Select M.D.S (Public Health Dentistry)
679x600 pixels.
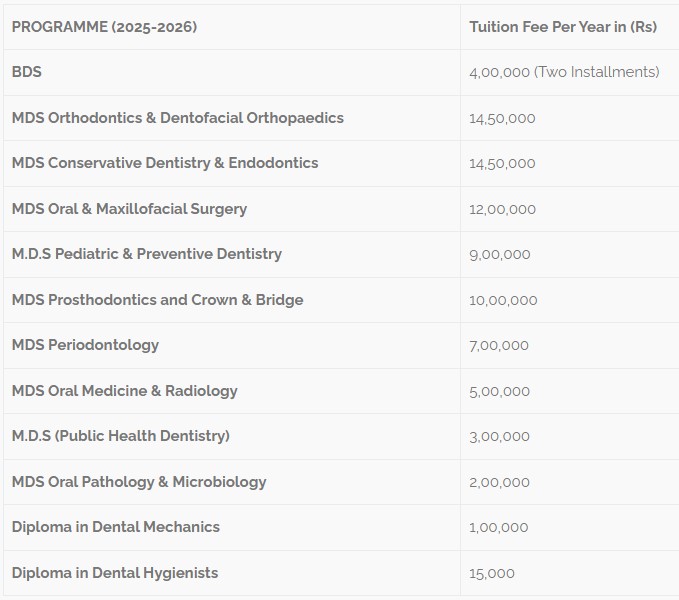point(121,435)
